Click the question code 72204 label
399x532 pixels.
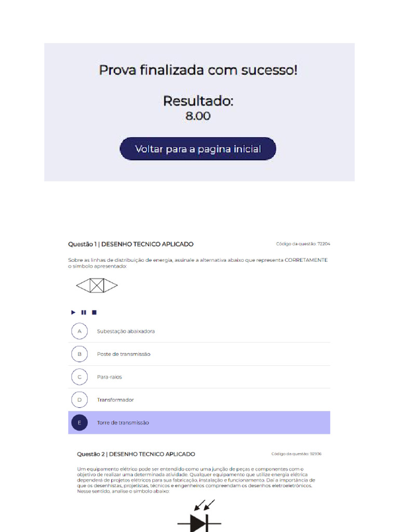click(x=303, y=244)
